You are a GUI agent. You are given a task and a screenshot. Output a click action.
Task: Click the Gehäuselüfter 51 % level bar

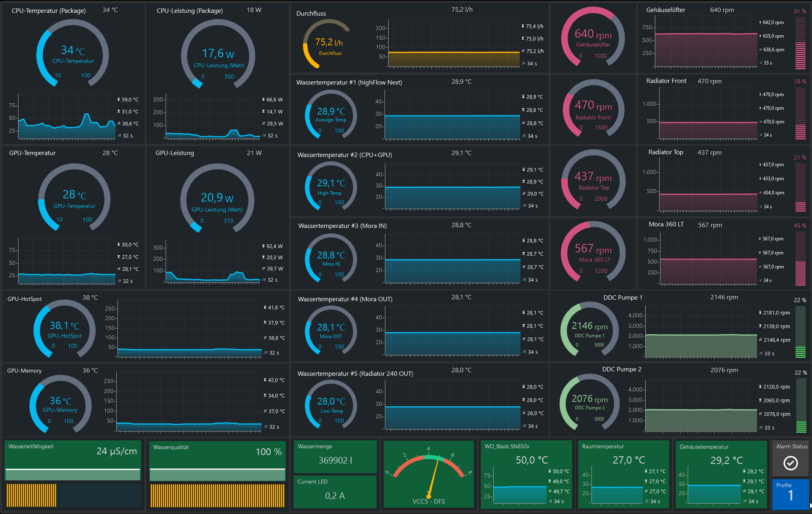click(x=800, y=43)
